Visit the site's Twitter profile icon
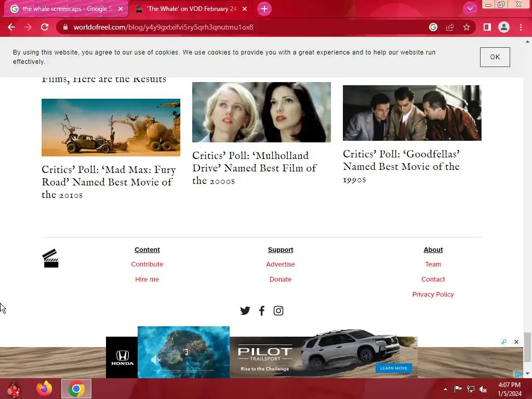Image resolution: width=532 pixels, height=399 pixels. (245, 311)
